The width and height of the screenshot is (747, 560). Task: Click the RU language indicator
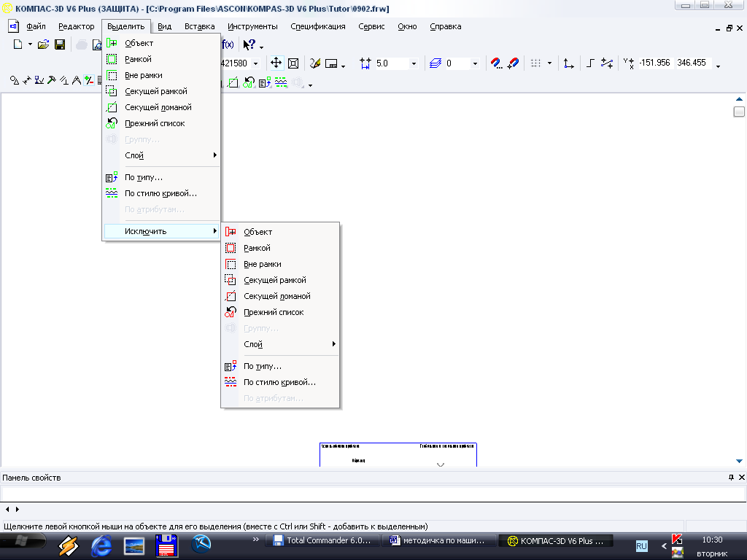(641, 545)
